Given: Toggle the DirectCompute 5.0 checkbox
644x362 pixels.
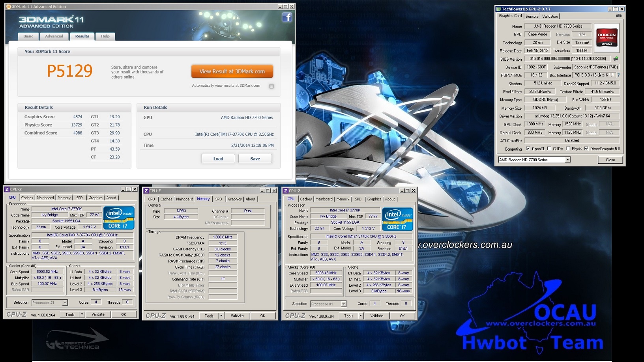Looking at the screenshot, I should [x=586, y=149].
